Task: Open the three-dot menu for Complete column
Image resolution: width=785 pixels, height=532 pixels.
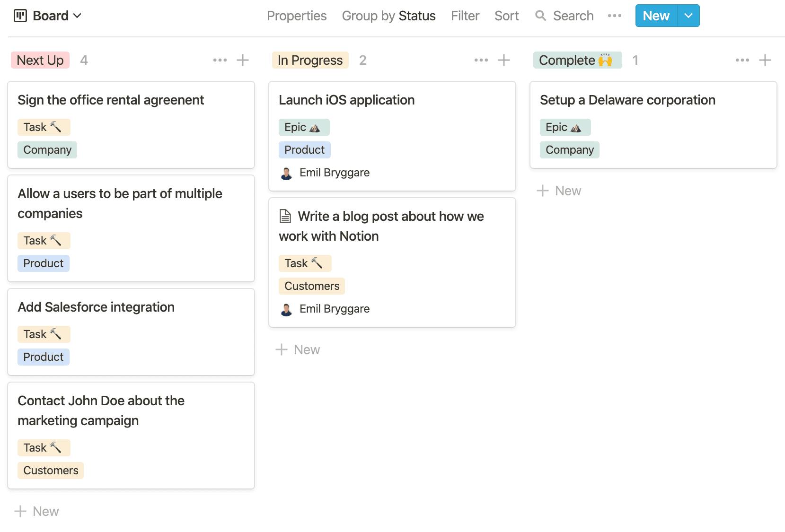Action: [742, 60]
